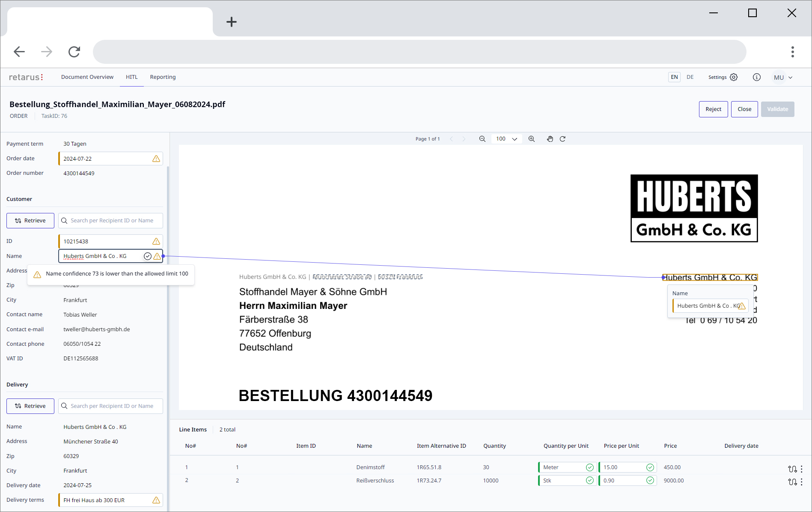Click the retarus logo
Viewport: 812px width, 512px height.
pyautogui.click(x=26, y=77)
